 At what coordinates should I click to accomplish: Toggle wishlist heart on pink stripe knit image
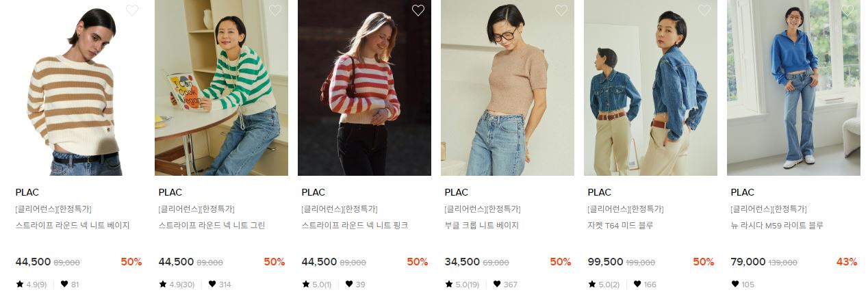pyautogui.click(x=418, y=10)
